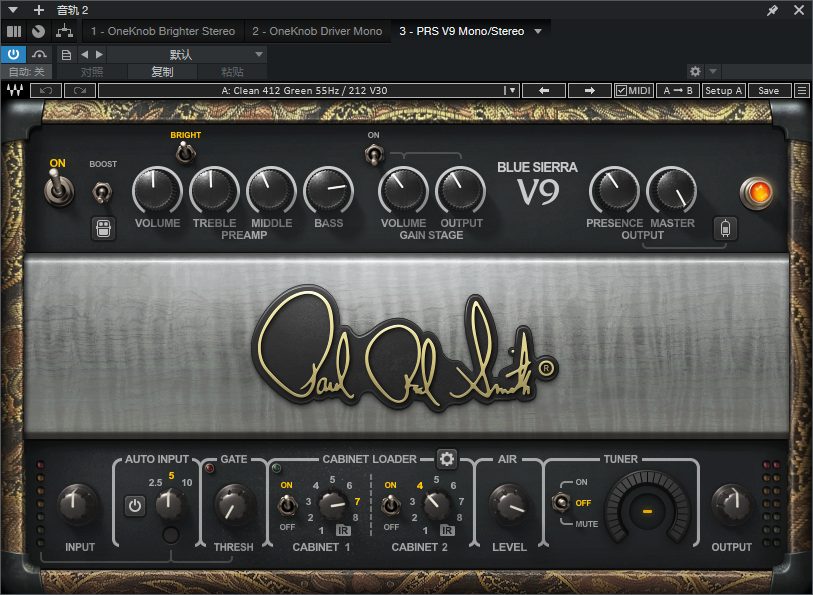The width and height of the screenshot is (813, 595).
Task: Click the A→B copy button
Action: pyautogui.click(x=678, y=91)
